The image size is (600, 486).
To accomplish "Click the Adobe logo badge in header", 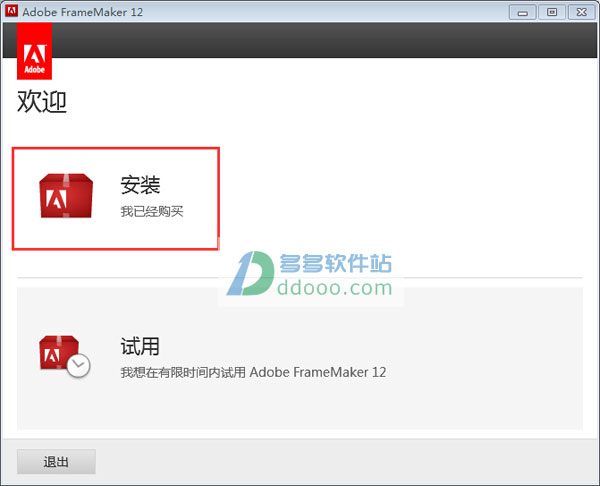I will 34,51.
